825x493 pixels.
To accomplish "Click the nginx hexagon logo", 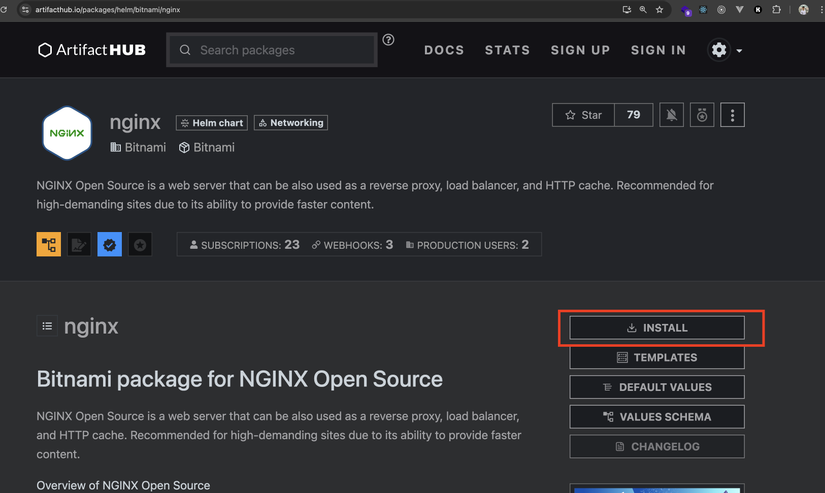I will pos(67,133).
